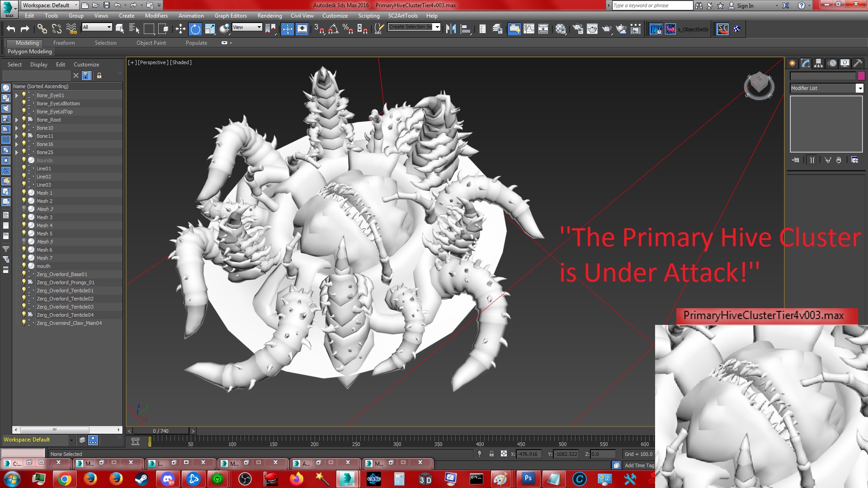Open the Material Editor
The height and width of the screenshot is (488, 868).
[x=561, y=29]
